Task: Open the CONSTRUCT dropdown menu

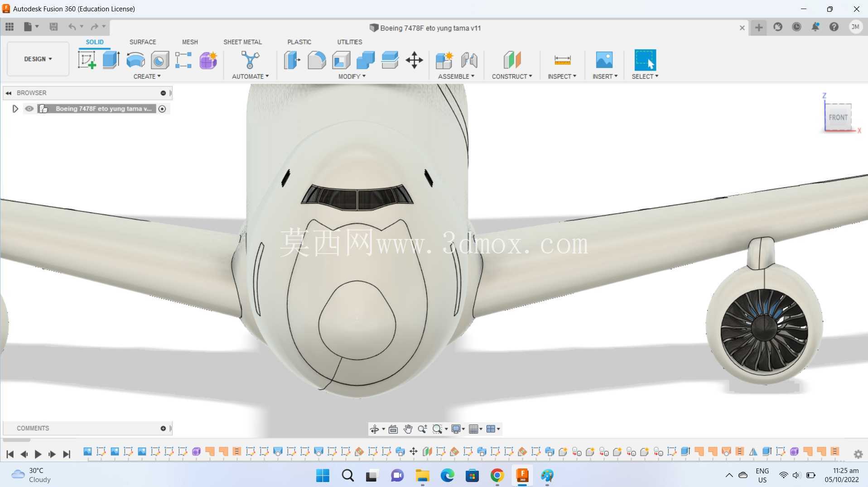Action: [x=512, y=76]
